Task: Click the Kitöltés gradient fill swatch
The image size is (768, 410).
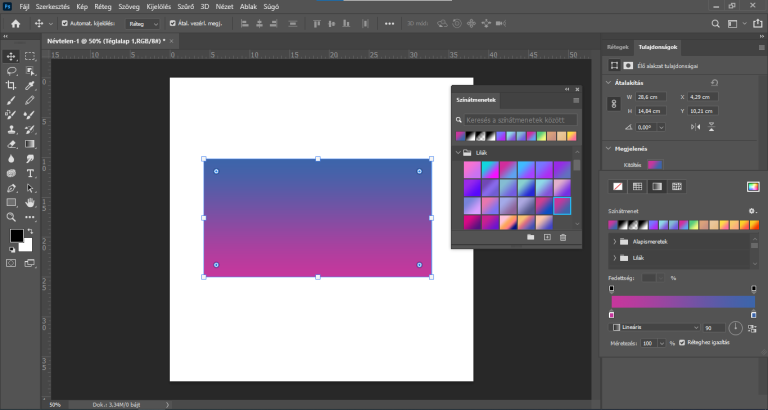Action: coord(655,165)
